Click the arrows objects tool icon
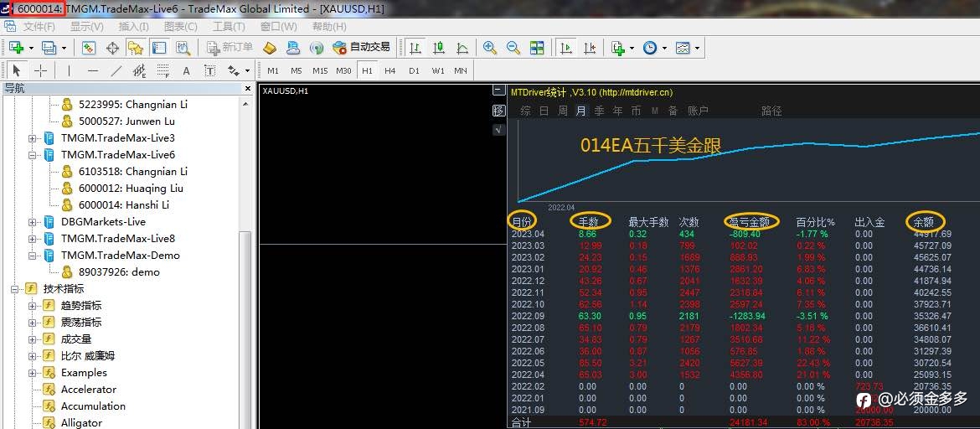The image size is (980, 429). (x=234, y=70)
